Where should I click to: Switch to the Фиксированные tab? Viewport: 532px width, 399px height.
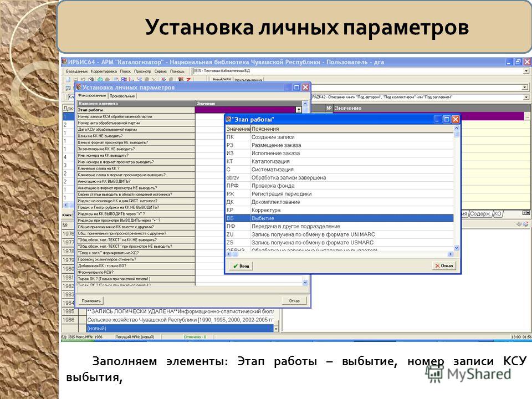pyautogui.click(x=92, y=96)
